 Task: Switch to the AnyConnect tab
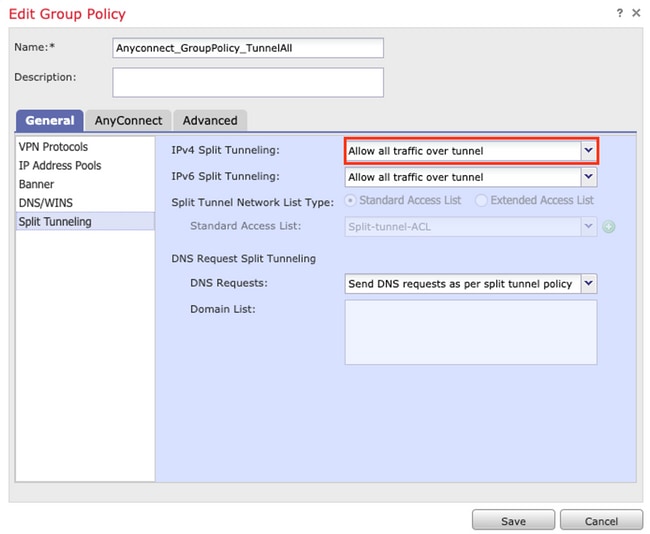(129, 121)
